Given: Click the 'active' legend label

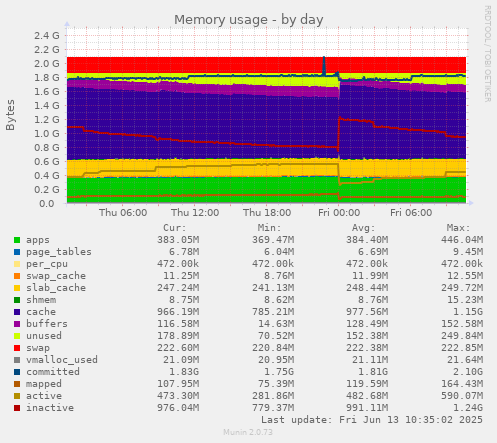Looking at the screenshot, I should click(44, 396).
